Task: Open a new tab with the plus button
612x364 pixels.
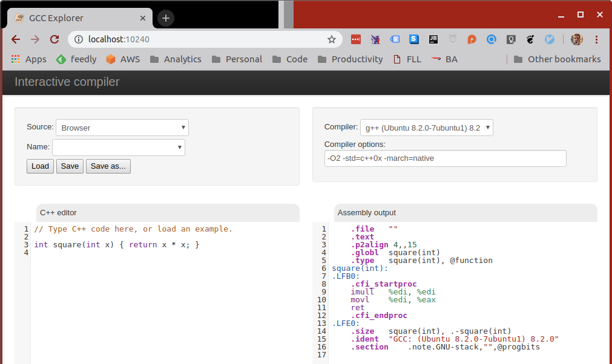Action: click(x=166, y=18)
